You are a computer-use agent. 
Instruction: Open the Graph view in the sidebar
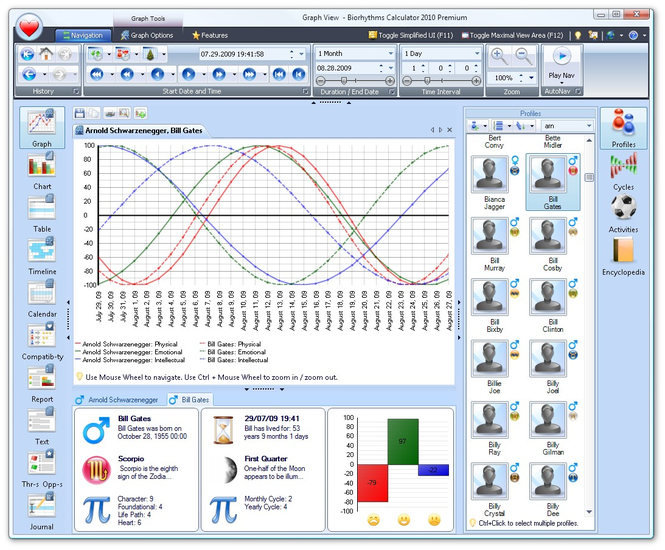point(42,127)
